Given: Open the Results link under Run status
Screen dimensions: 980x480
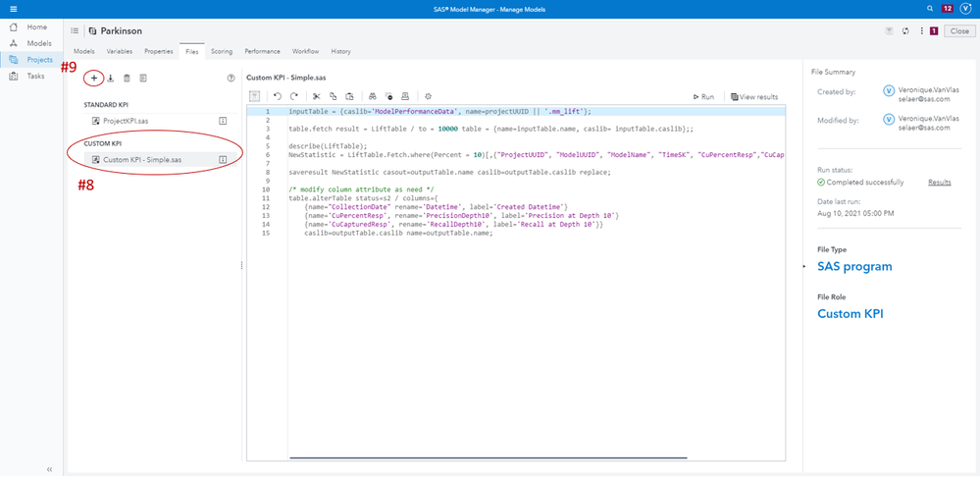Looking at the screenshot, I should click(x=940, y=182).
